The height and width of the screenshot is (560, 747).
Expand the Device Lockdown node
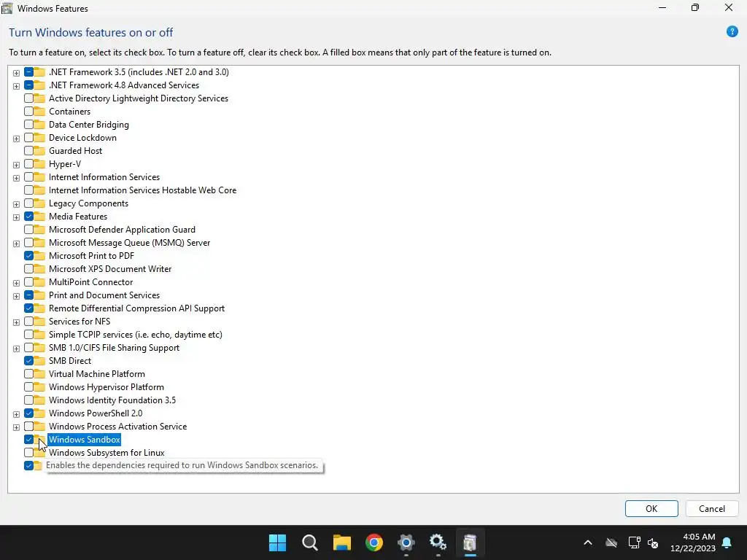16,139
